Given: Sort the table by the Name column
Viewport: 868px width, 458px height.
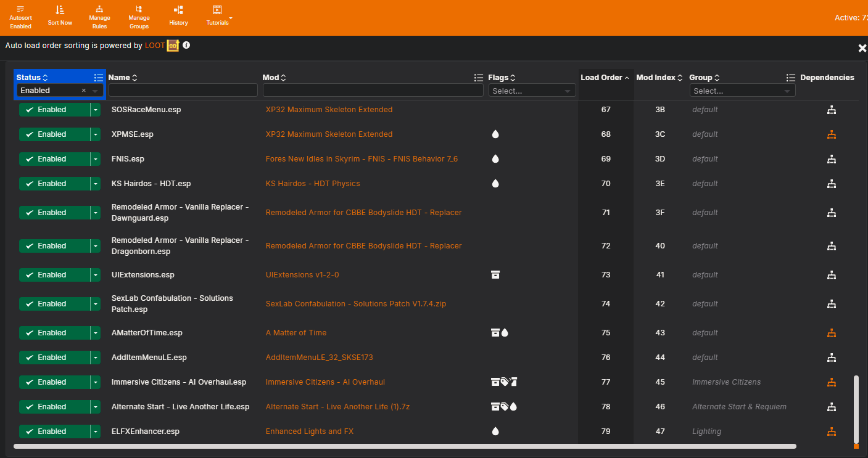Looking at the screenshot, I should 123,78.
